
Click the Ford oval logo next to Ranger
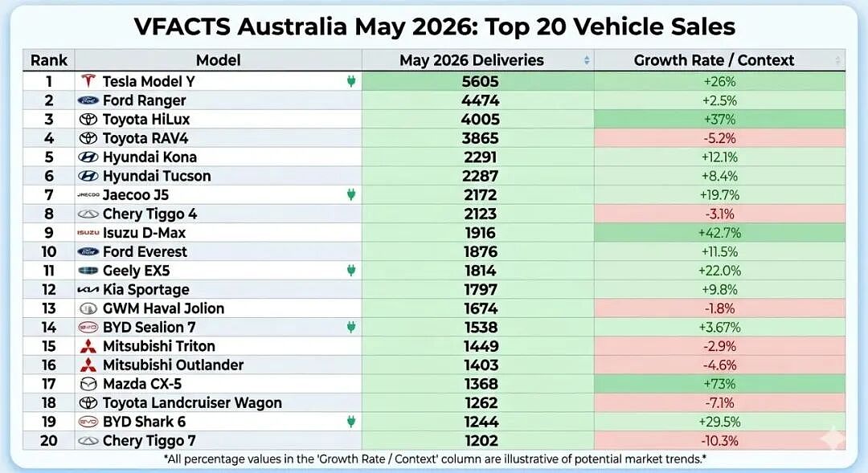pos(88,100)
